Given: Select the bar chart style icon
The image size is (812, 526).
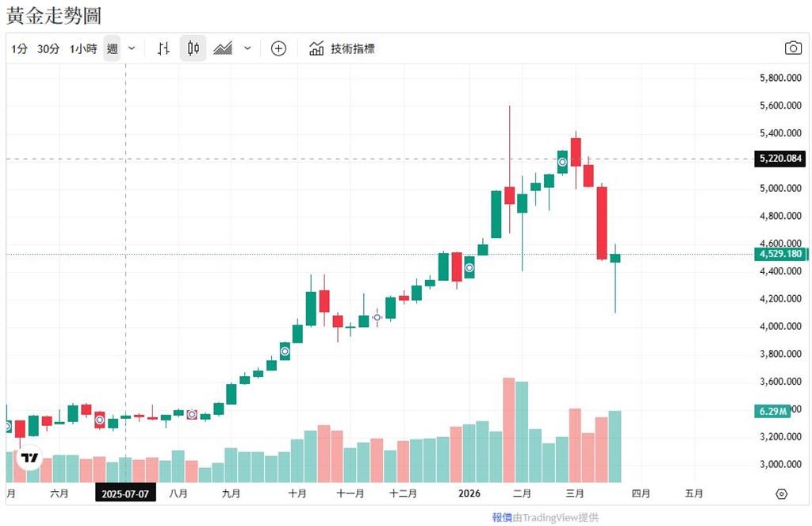Looking at the screenshot, I should point(163,48).
